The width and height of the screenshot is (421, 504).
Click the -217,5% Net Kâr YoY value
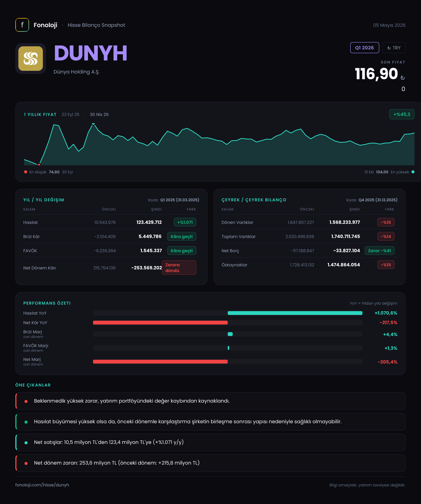click(x=388, y=323)
